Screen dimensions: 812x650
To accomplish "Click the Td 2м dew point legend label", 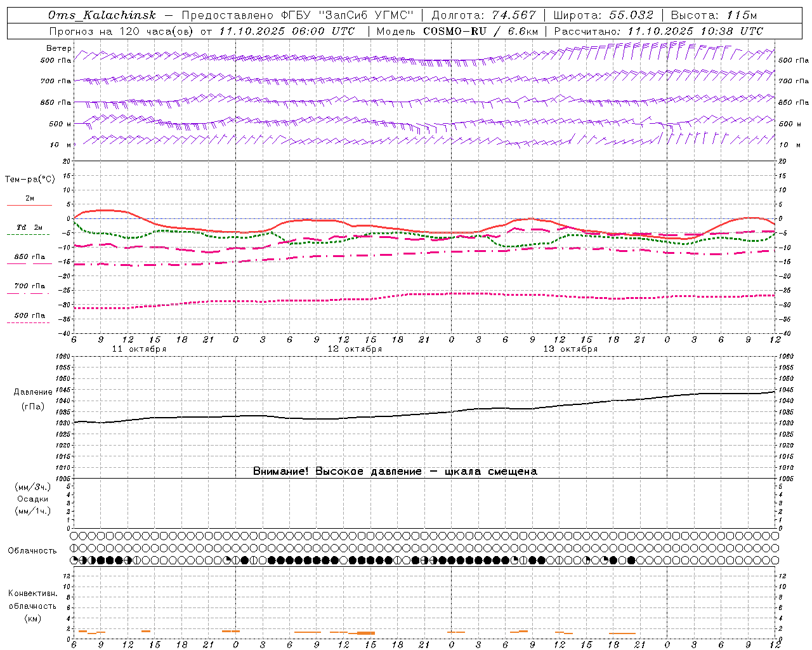I will [29, 227].
